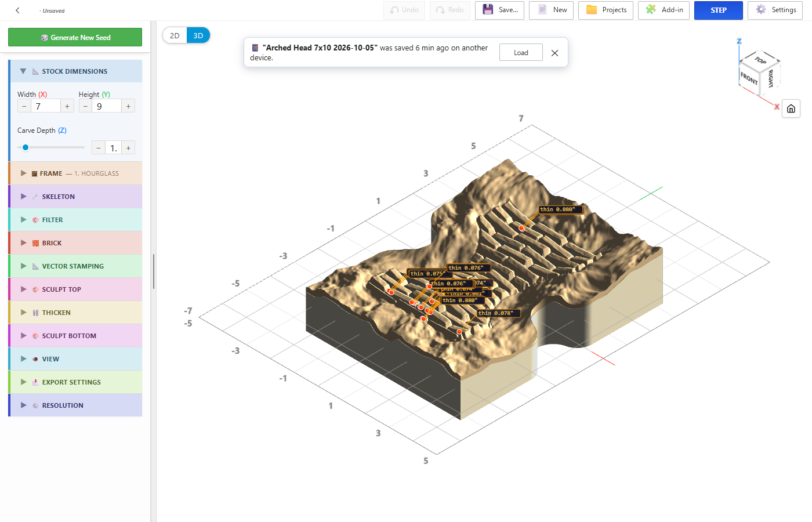Expand the Resolution section arrow
Viewport: 812px width, 522px height.
click(x=23, y=405)
